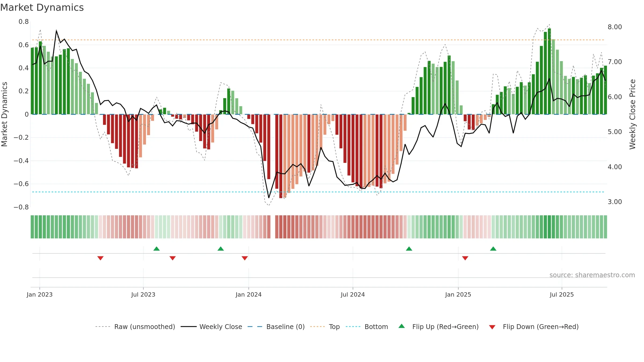Click the Market Dynamics vertical axis title
Viewport: 644px width, 362px height.
pyautogui.click(x=4, y=114)
